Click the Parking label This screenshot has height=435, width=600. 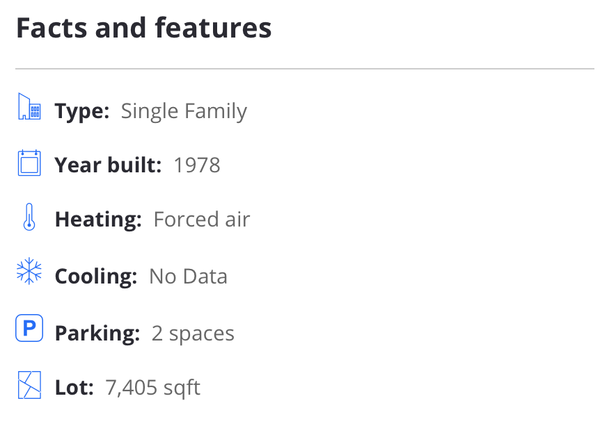coord(98,333)
